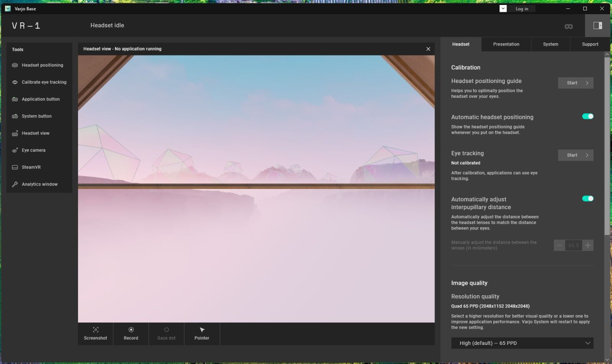The height and width of the screenshot is (364, 612).
Task: Take a Screenshot of headset view
Action: point(96,333)
